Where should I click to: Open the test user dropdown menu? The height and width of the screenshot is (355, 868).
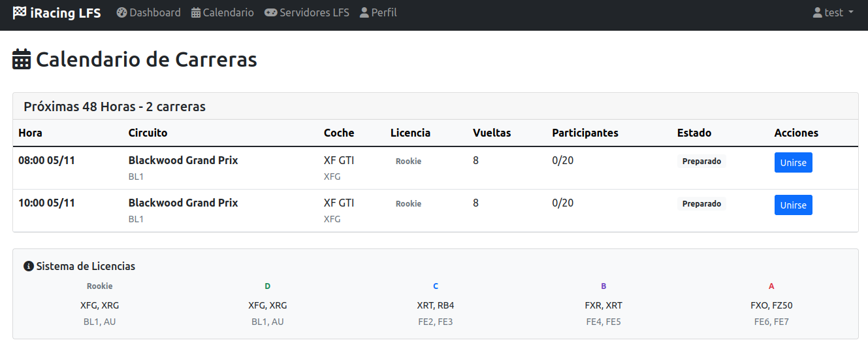point(833,12)
